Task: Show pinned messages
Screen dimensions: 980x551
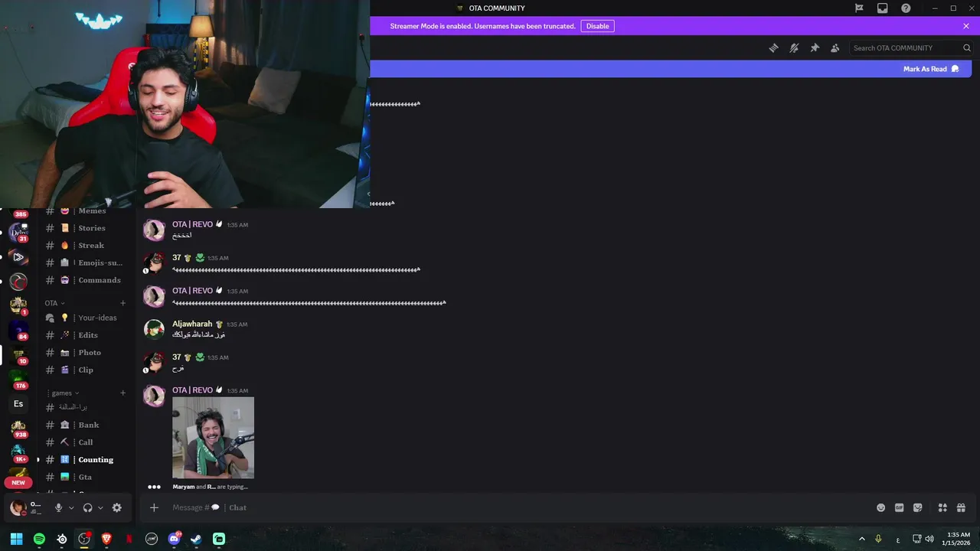Action: tap(815, 47)
